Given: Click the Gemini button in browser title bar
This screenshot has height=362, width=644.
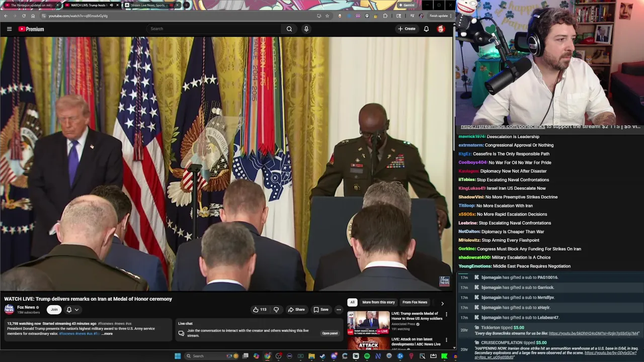Looking at the screenshot, I should [406, 5].
